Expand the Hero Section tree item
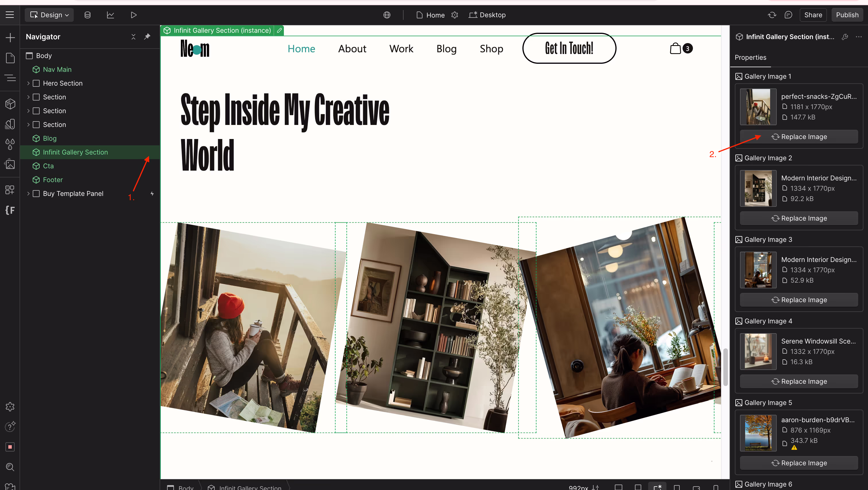 pyautogui.click(x=28, y=83)
